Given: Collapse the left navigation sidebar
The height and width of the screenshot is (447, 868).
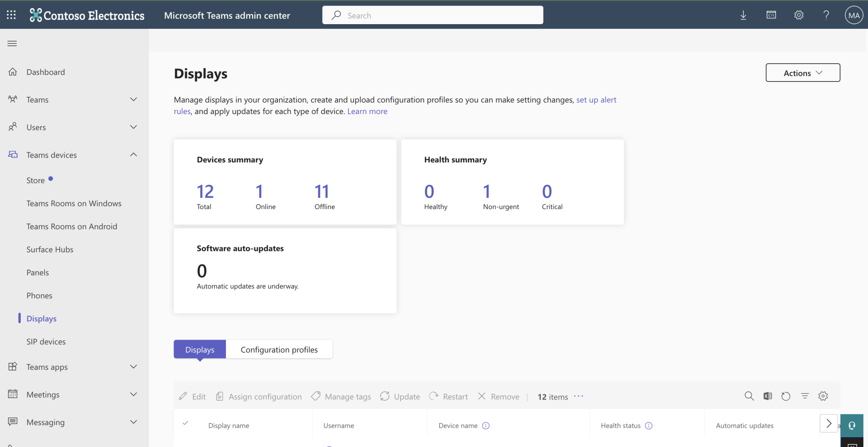Looking at the screenshot, I should 12,43.
